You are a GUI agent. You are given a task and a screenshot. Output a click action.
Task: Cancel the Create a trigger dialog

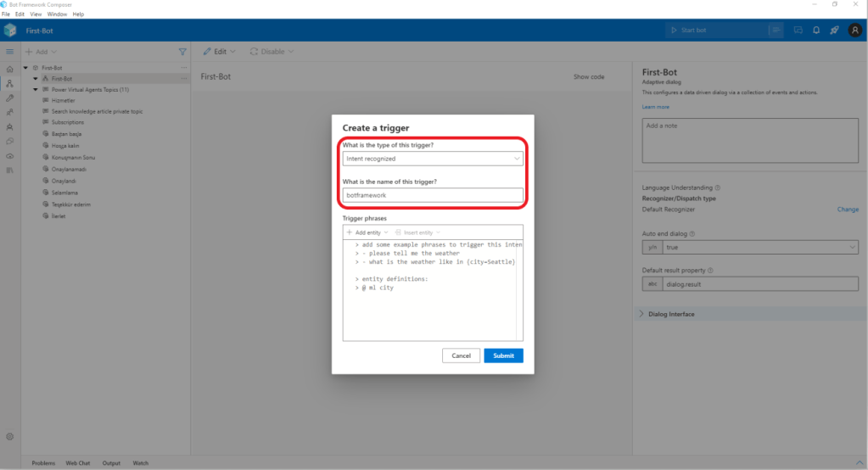tap(461, 355)
